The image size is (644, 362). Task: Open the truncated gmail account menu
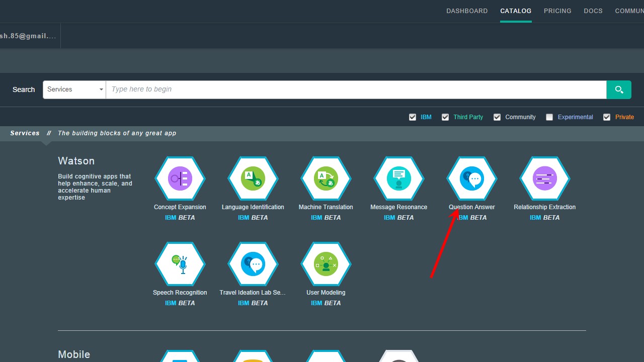28,36
